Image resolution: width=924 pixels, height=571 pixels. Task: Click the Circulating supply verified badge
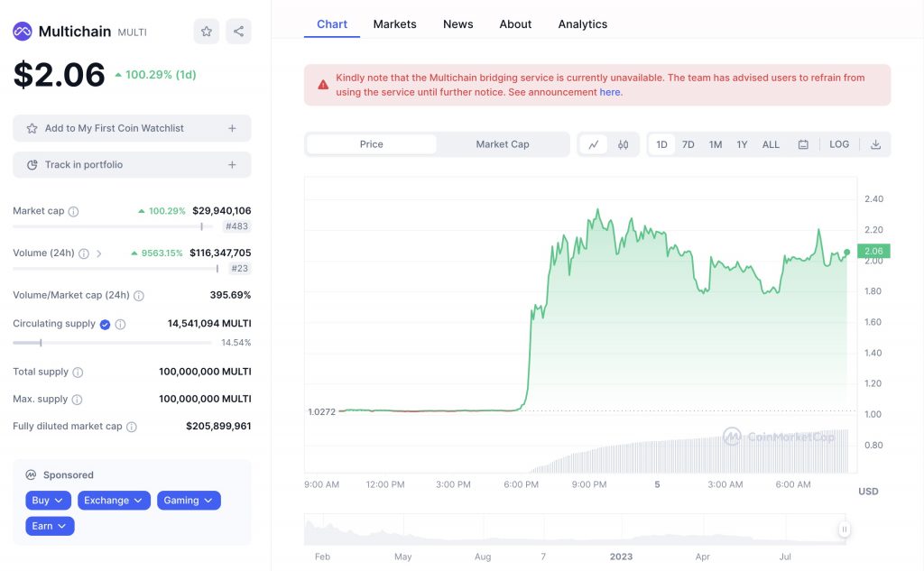pyautogui.click(x=105, y=324)
